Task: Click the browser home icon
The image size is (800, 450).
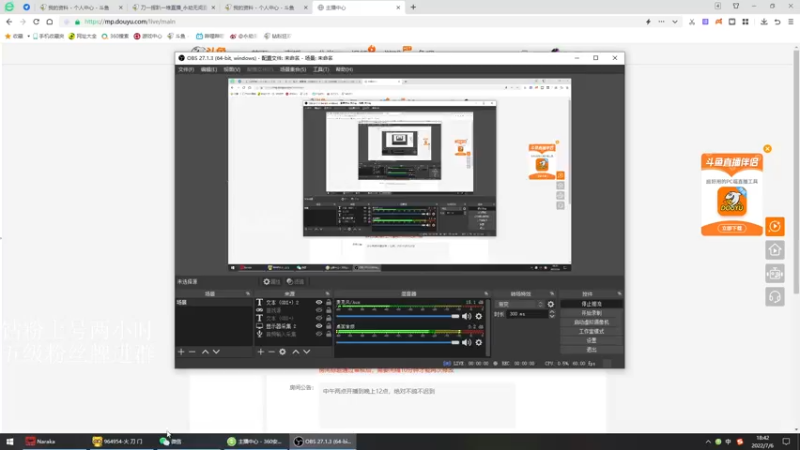Action: [x=49, y=22]
